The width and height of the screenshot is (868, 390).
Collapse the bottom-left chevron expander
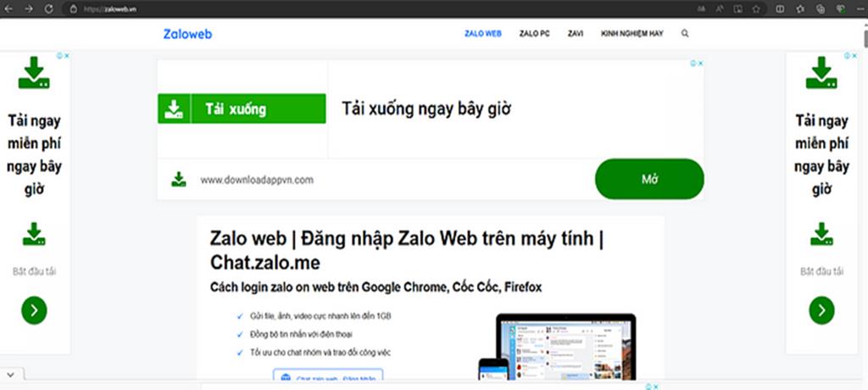point(10,375)
